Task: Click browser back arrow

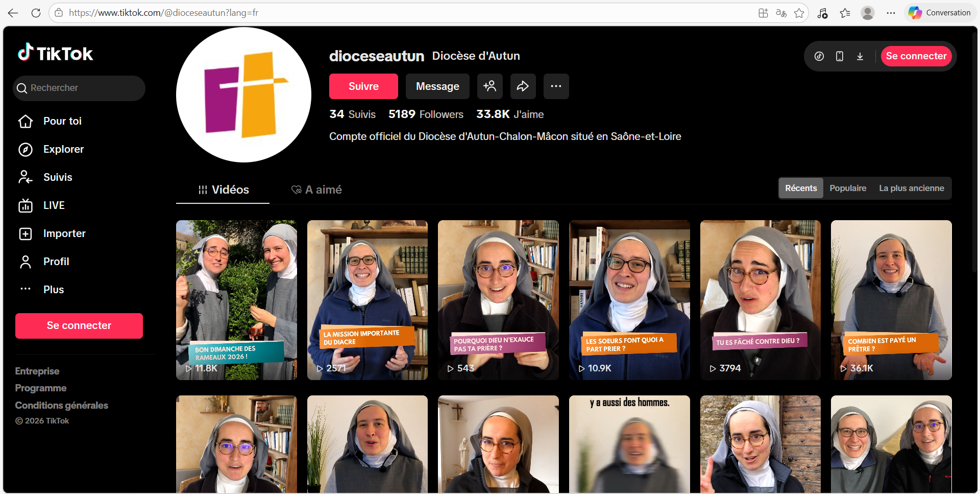Action: coord(13,13)
